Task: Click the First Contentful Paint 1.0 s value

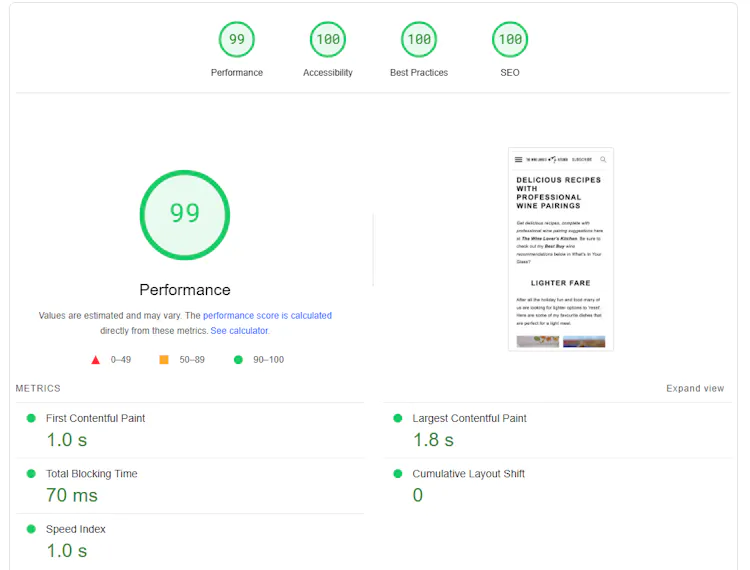Action: coord(67,440)
